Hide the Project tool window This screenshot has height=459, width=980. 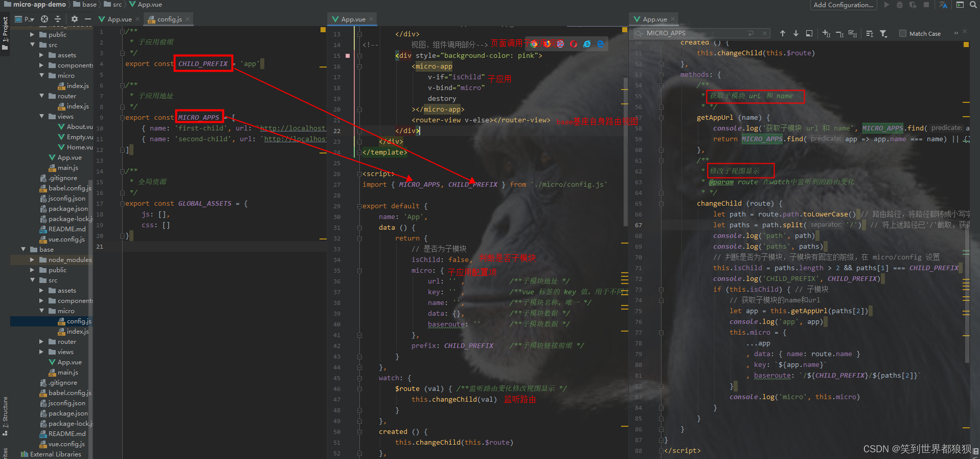click(x=88, y=19)
